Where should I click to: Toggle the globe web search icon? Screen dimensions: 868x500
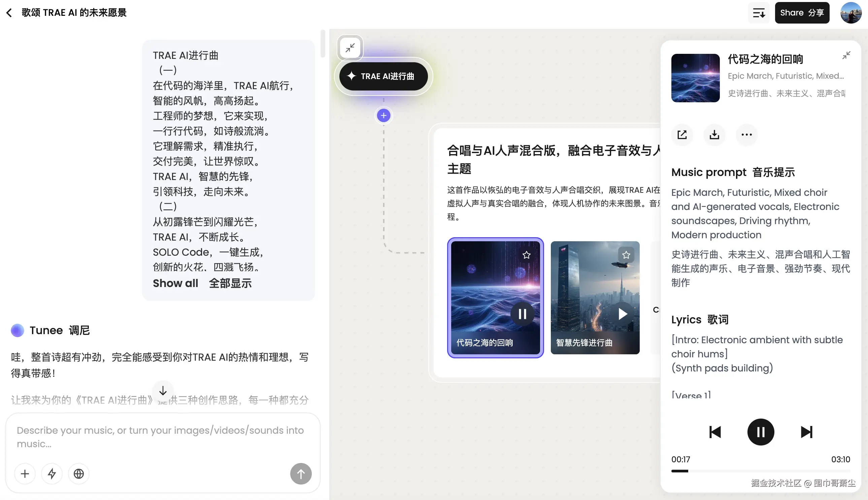pyautogui.click(x=79, y=474)
